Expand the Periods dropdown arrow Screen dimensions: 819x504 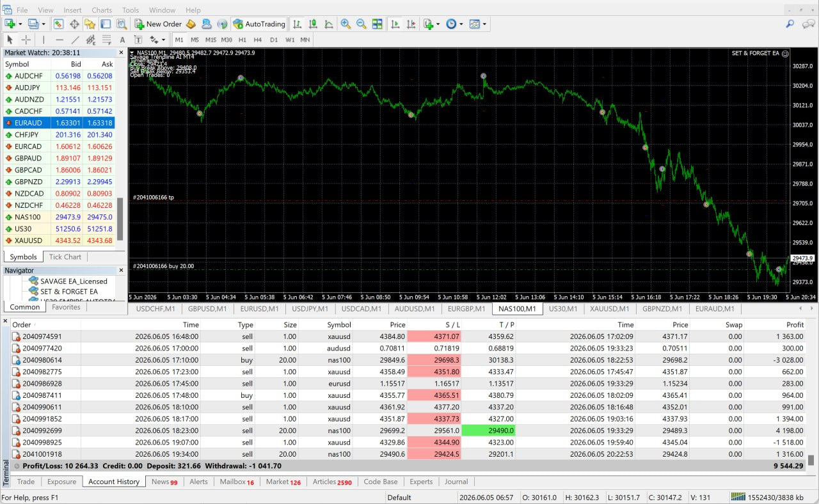[x=461, y=24]
